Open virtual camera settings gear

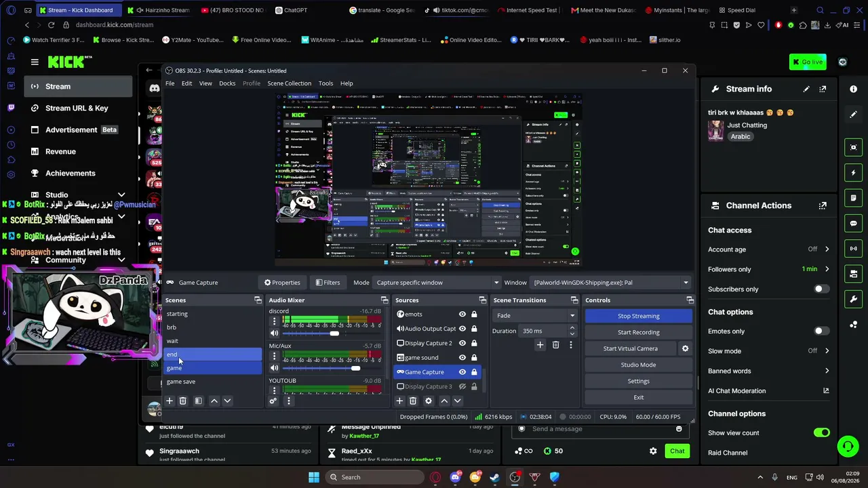(685, 348)
